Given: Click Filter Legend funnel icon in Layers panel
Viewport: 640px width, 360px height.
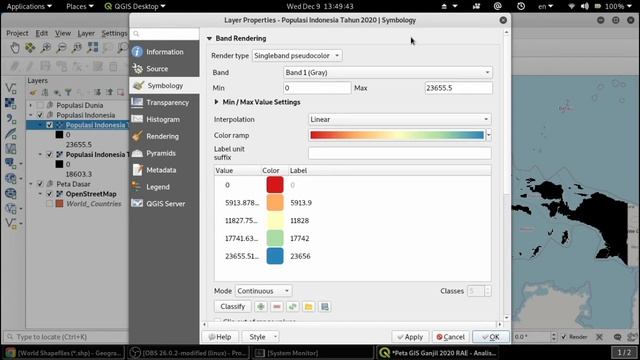Looking at the screenshot, I should (68, 93).
